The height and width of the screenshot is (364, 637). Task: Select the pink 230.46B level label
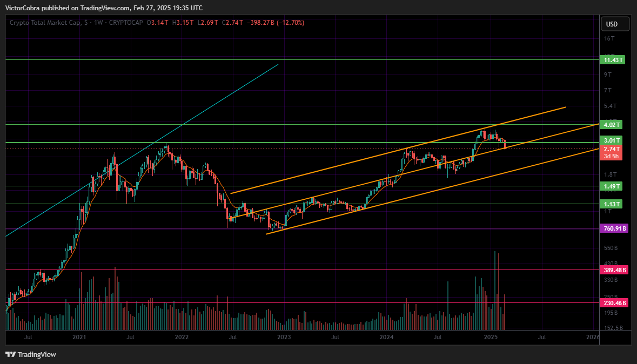(614, 303)
